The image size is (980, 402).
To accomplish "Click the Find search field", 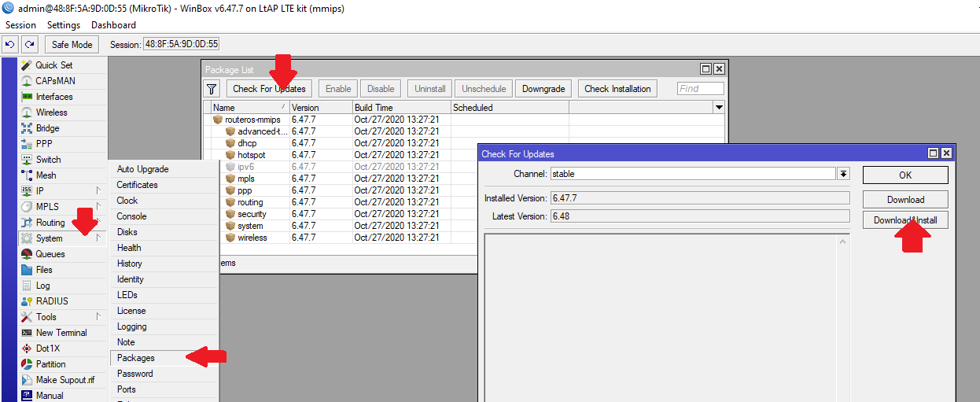I will click(x=700, y=89).
